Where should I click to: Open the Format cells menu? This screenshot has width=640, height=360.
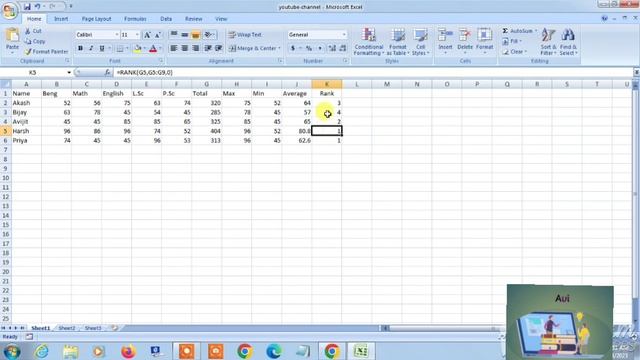click(484, 42)
